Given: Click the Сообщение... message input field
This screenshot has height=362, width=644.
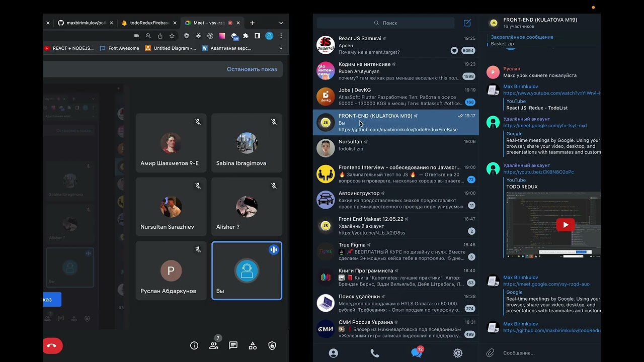Looking at the screenshot, I should pos(548,353).
